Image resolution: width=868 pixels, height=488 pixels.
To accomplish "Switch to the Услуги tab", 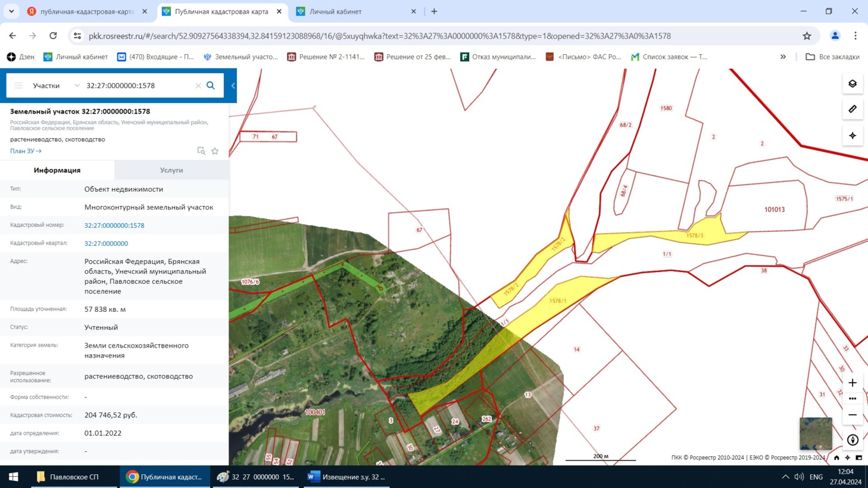I will pyautogui.click(x=171, y=170).
